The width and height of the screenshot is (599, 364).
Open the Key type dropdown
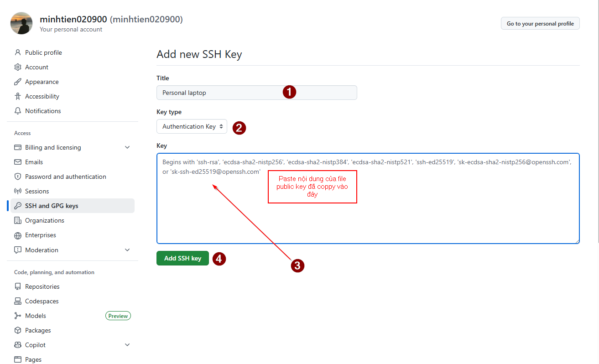click(x=192, y=126)
